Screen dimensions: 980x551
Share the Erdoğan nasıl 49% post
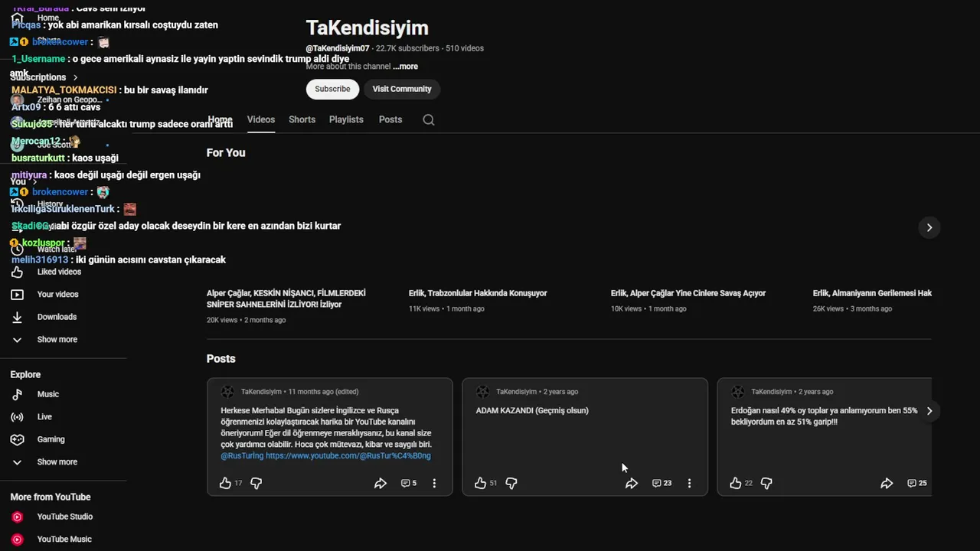(x=887, y=483)
